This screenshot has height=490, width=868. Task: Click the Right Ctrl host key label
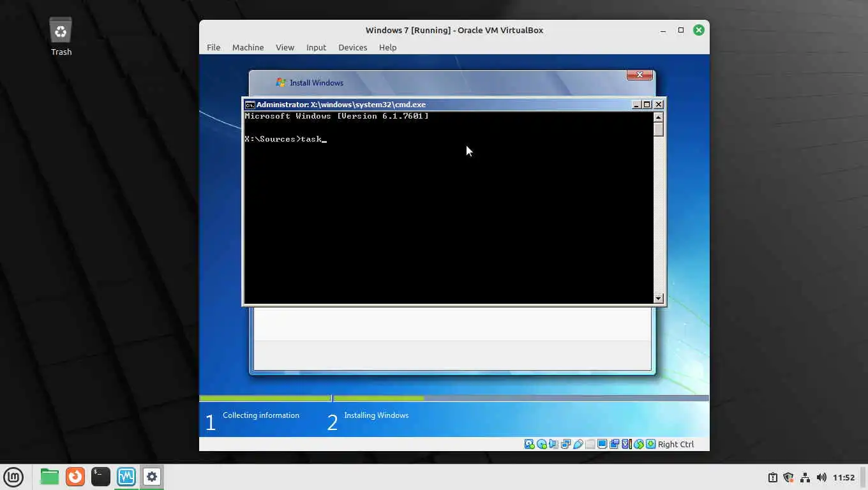676,444
